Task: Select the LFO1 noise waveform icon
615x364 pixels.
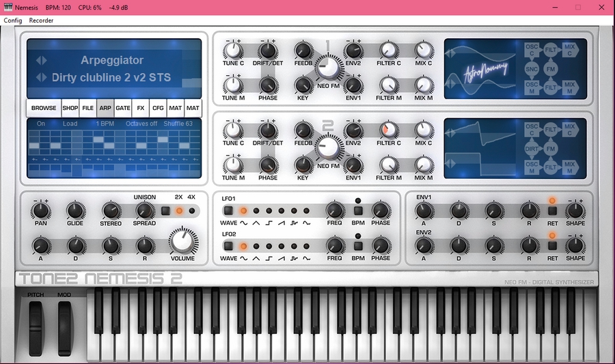Action: [x=306, y=223]
